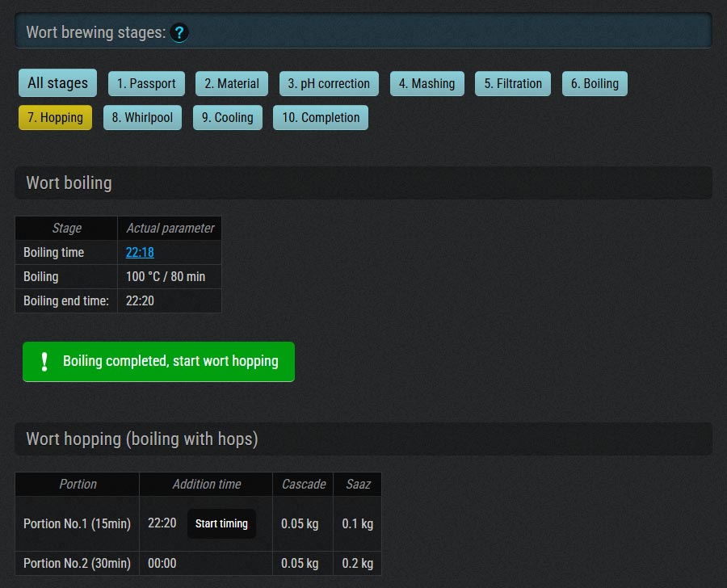Click the exclamation mark in green banner
Image resolution: width=727 pixels, height=588 pixels.
[45, 361]
